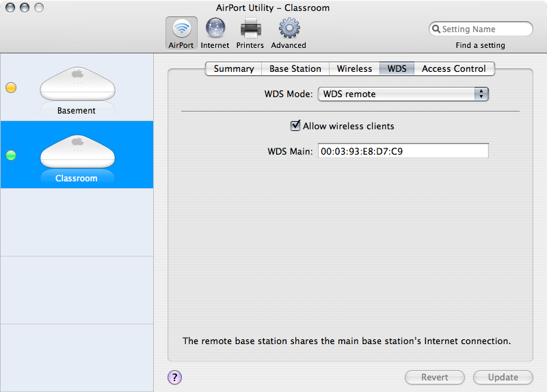Click the window's minimize button
This screenshot has height=392, width=547.
25,8
